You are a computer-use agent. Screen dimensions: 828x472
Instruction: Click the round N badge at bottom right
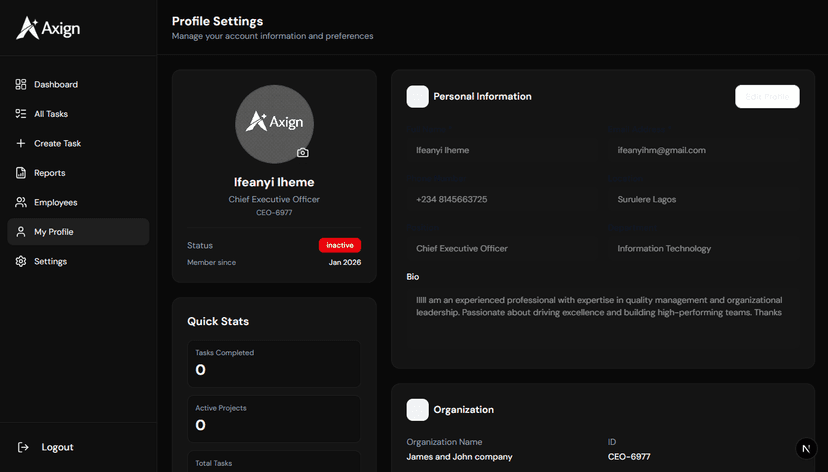coord(807,449)
